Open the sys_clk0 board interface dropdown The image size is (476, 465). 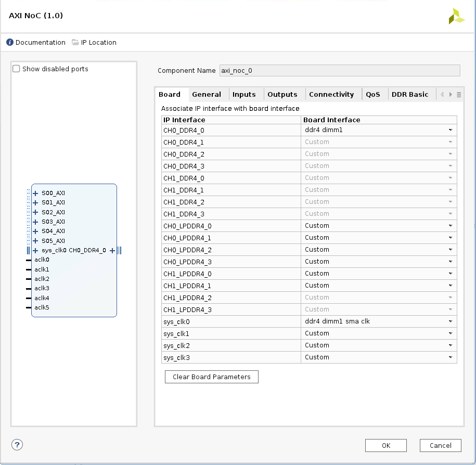[x=379, y=321]
